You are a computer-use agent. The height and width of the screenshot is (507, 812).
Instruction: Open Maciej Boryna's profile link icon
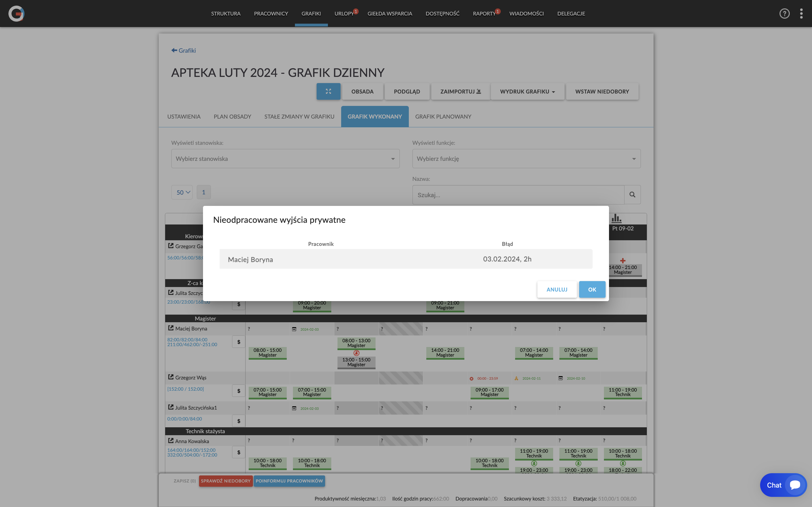pos(171,328)
